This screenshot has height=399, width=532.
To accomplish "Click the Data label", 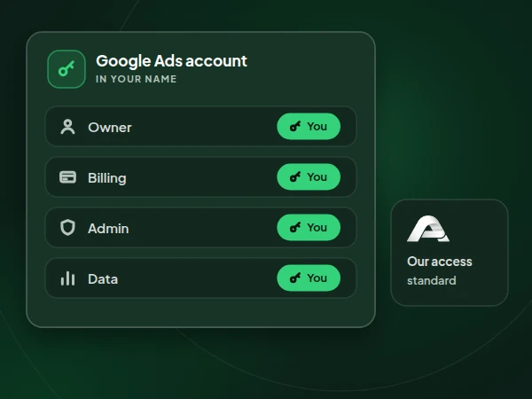I will click(x=103, y=279).
